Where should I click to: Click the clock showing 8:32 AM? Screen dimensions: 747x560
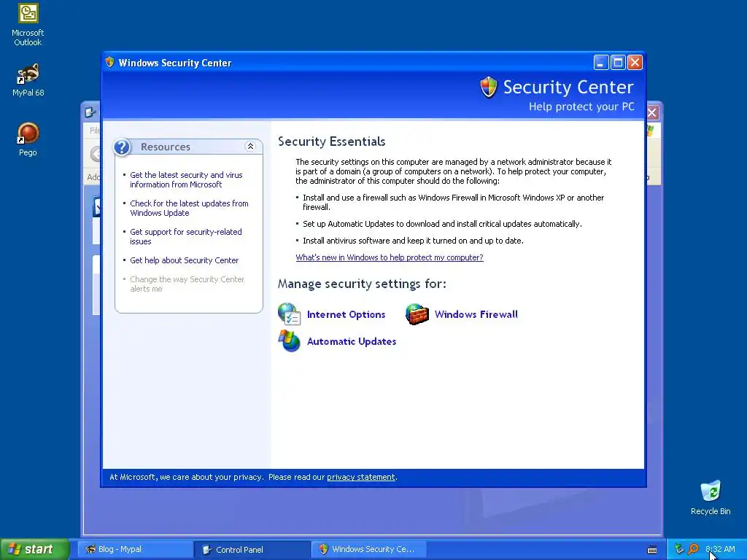pos(720,549)
